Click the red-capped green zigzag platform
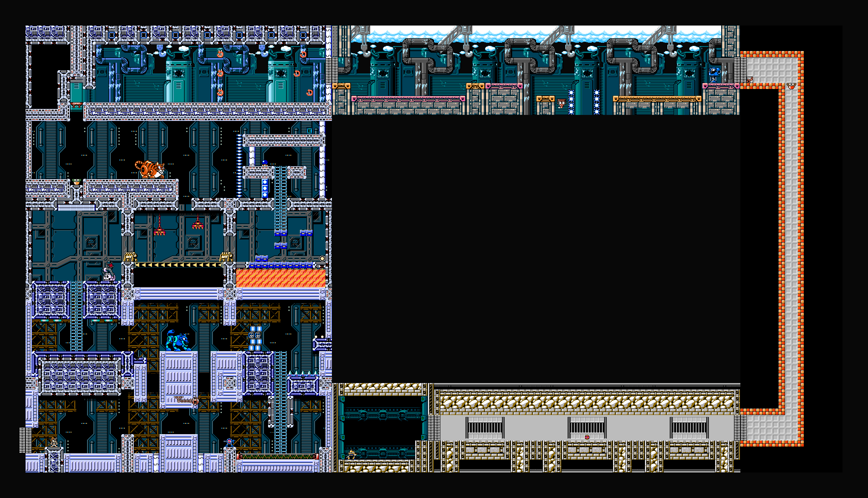The width and height of the screenshot is (868, 498). tap(277, 457)
